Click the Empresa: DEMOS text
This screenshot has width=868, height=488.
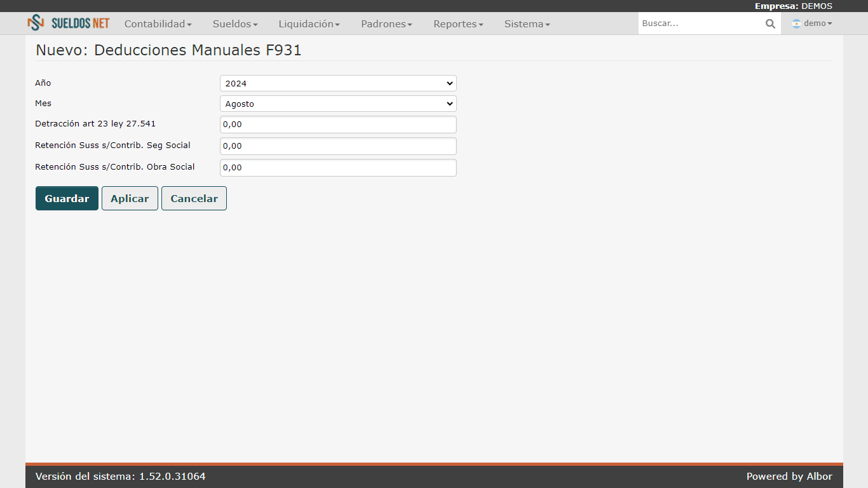pyautogui.click(x=793, y=6)
